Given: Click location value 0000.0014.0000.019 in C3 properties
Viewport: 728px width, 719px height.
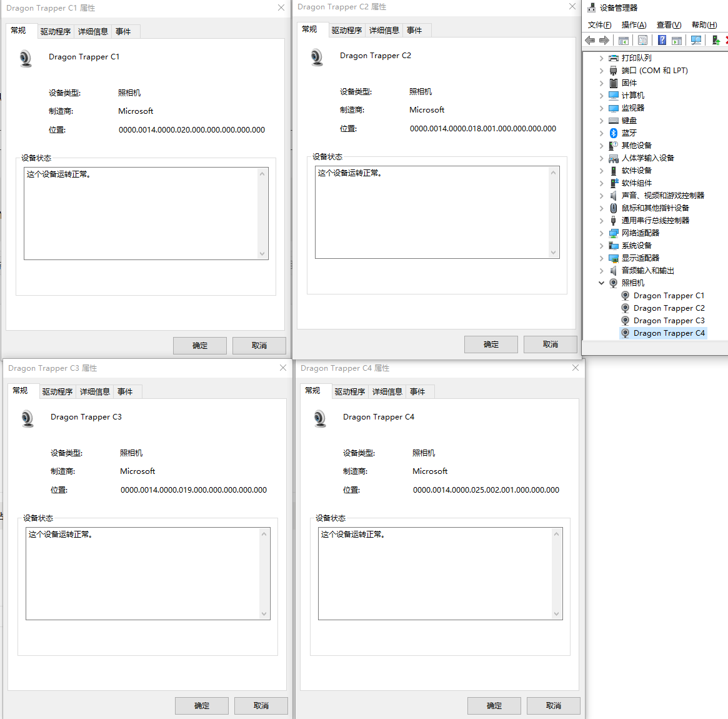Looking at the screenshot, I should [194, 490].
